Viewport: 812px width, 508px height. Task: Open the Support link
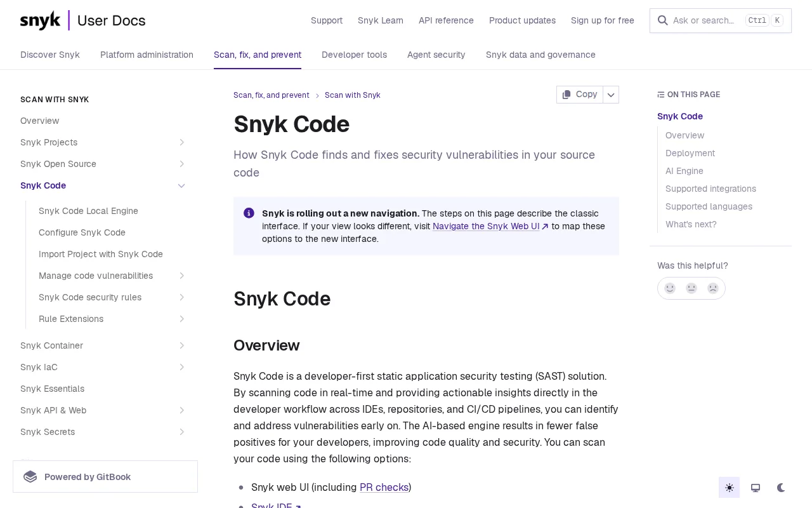point(327,20)
